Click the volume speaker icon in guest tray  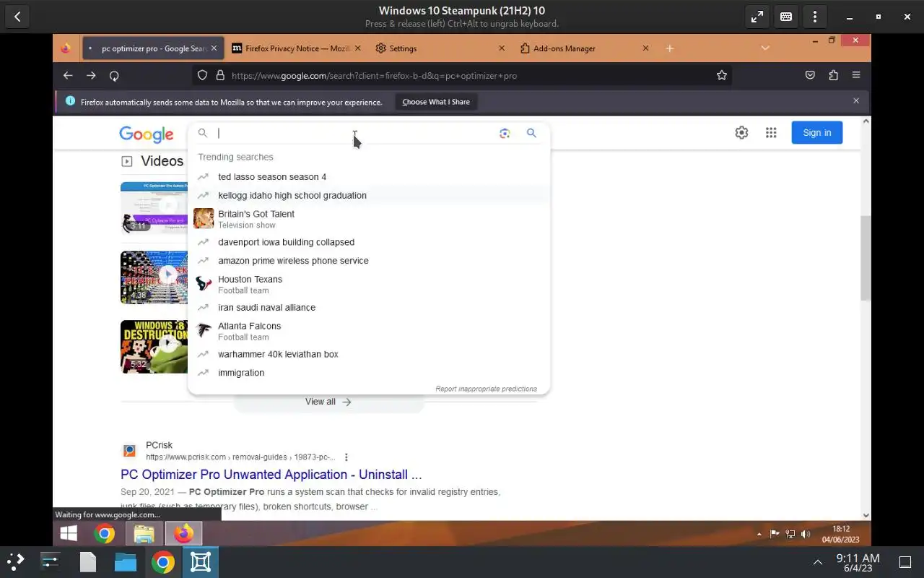click(806, 534)
